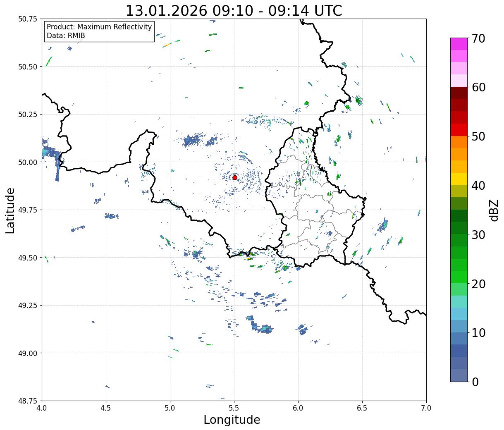
Task: Click the red radar location marker
Action: 235,177
